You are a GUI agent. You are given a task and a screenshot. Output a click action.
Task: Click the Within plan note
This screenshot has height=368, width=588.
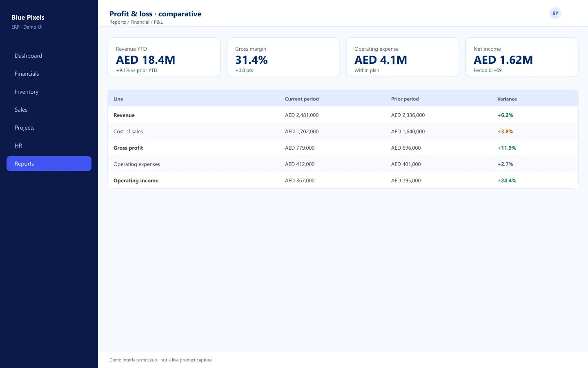pos(367,70)
